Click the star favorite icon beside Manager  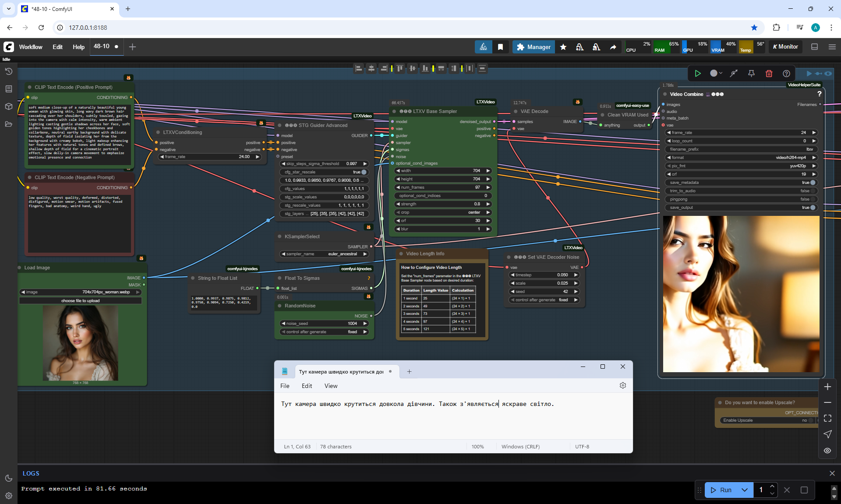point(563,47)
